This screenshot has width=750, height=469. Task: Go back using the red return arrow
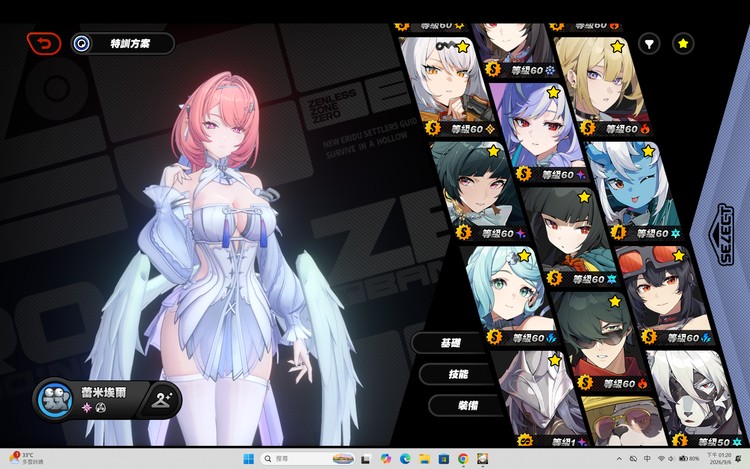tap(44, 44)
